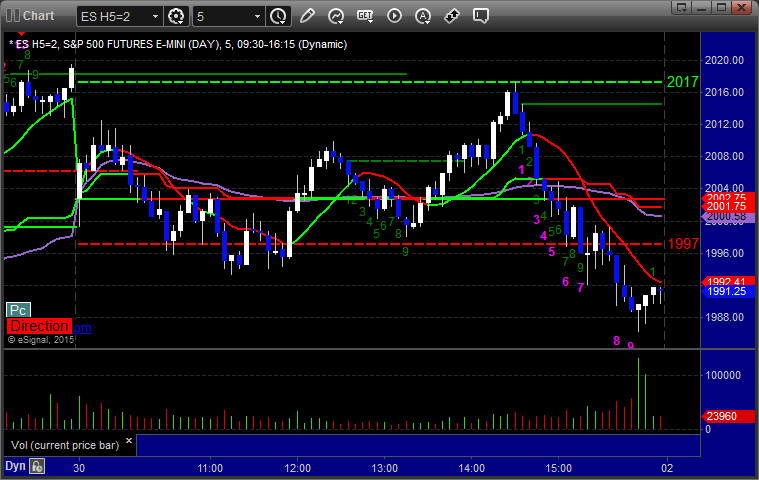The height and width of the screenshot is (480, 759).
Task: Click the window pop-out menu icon
Action: (x=682, y=7)
